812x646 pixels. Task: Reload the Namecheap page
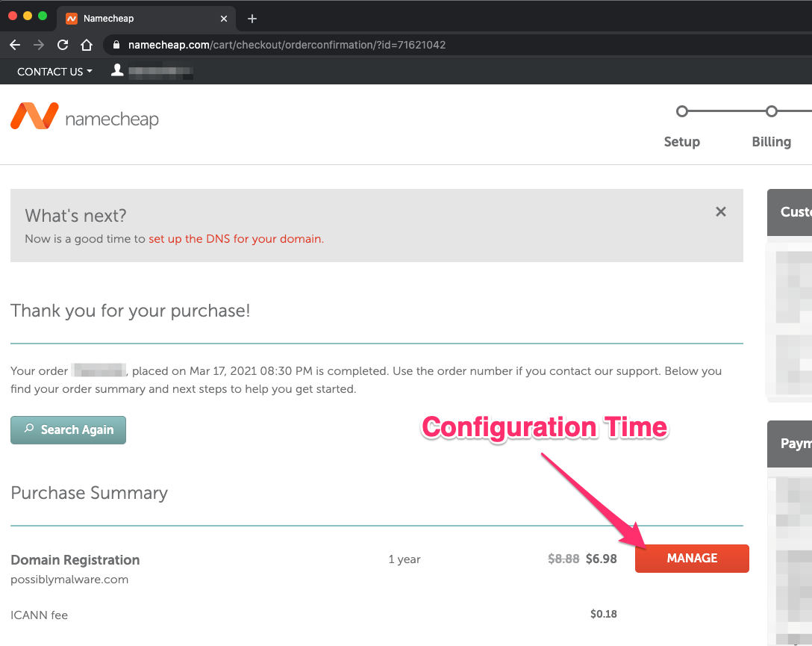click(x=63, y=45)
